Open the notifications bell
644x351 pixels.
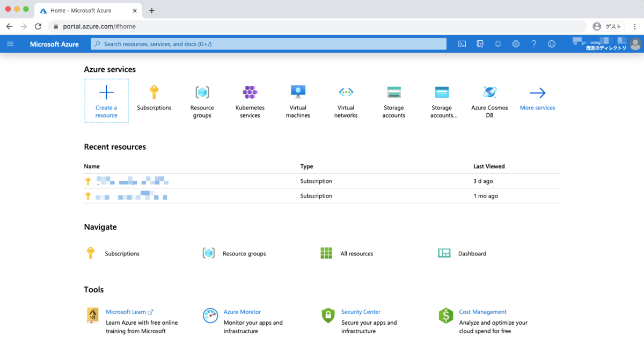coord(498,44)
